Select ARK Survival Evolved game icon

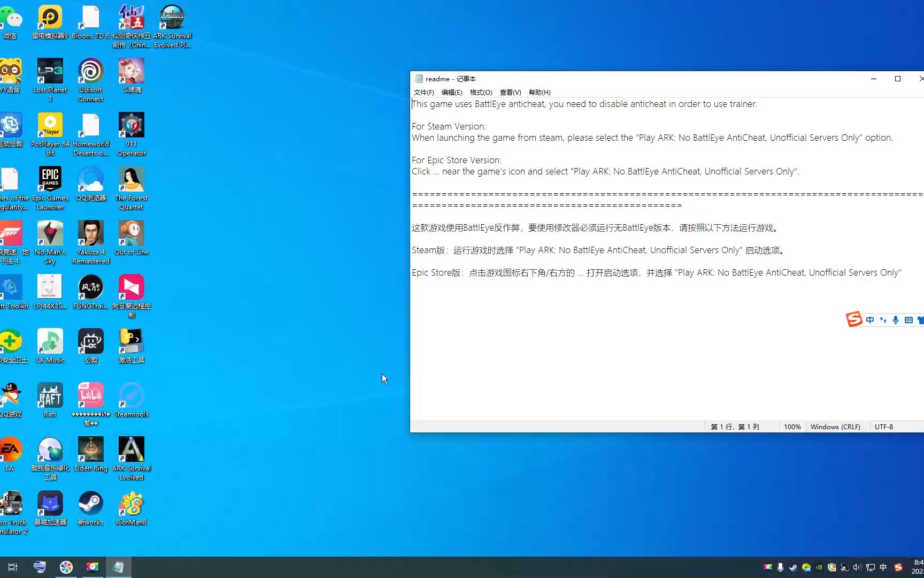coord(131,459)
